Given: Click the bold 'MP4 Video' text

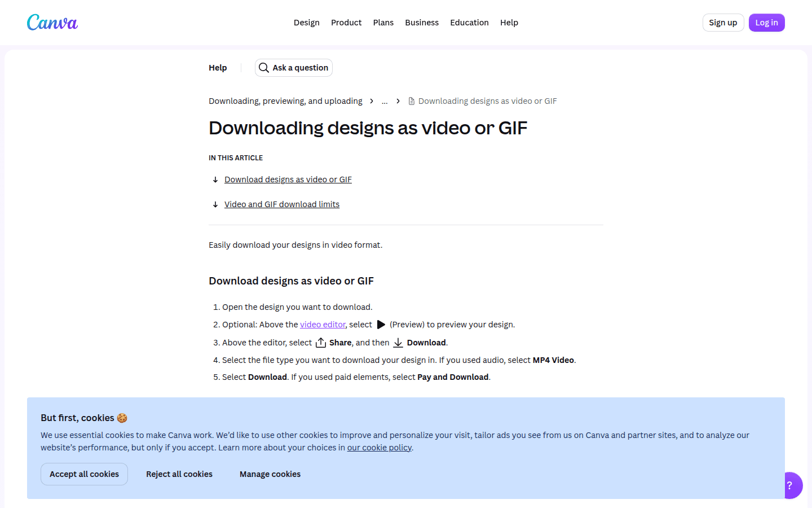Looking at the screenshot, I should coord(553,360).
